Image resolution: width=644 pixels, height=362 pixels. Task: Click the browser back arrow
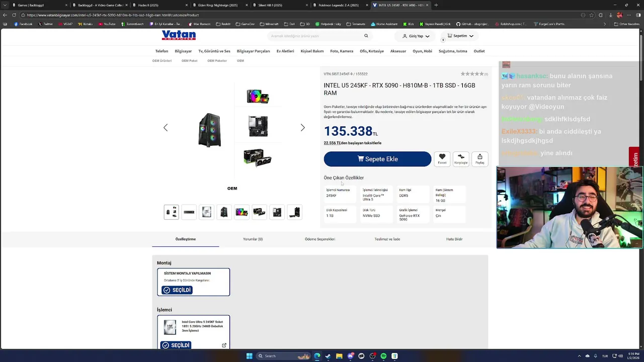click(5, 15)
